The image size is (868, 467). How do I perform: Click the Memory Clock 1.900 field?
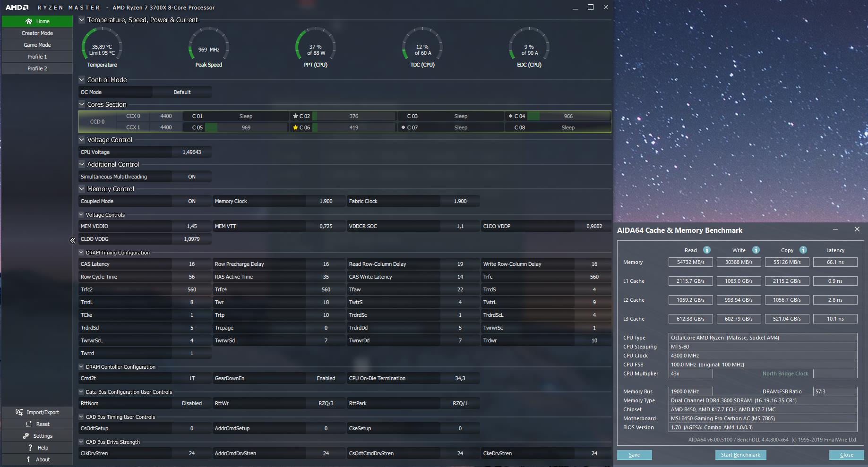(326, 201)
